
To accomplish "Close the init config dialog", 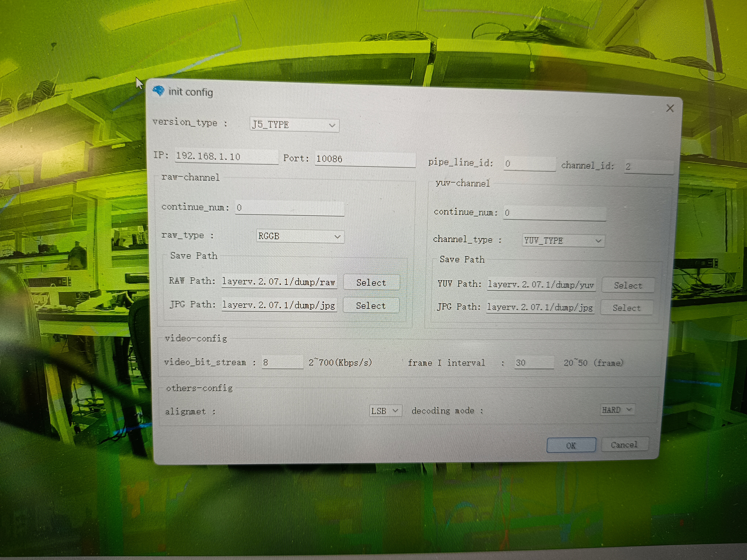I will 670,108.
